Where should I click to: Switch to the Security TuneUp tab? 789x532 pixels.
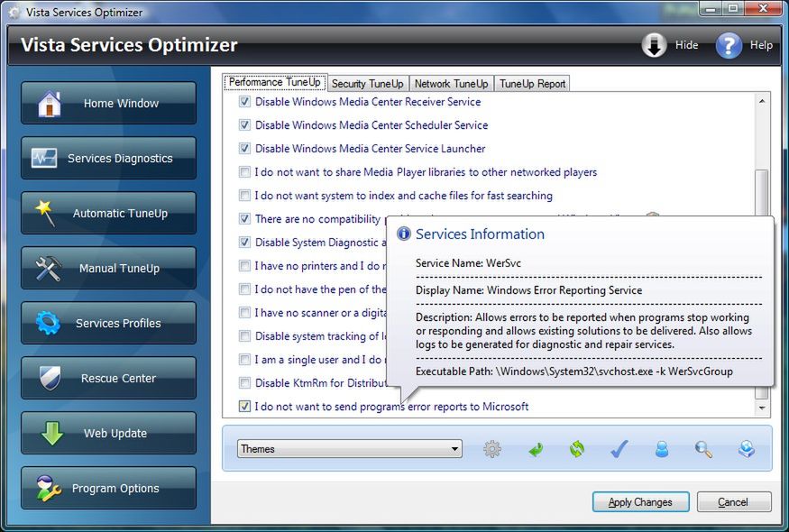pyautogui.click(x=367, y=84)
